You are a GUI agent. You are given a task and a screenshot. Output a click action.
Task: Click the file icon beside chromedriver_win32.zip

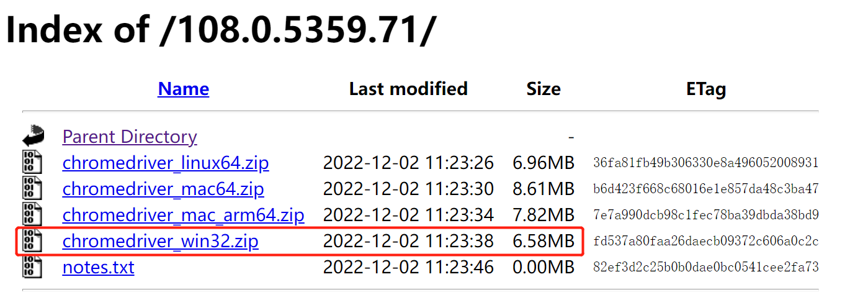pos(32,241)
